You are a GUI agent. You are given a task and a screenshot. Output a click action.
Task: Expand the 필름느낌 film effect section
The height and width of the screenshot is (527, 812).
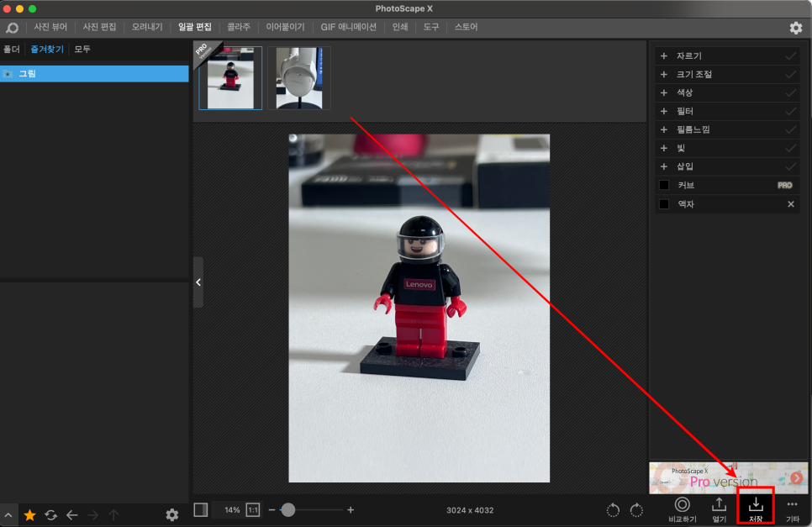(x=664, y=129)
